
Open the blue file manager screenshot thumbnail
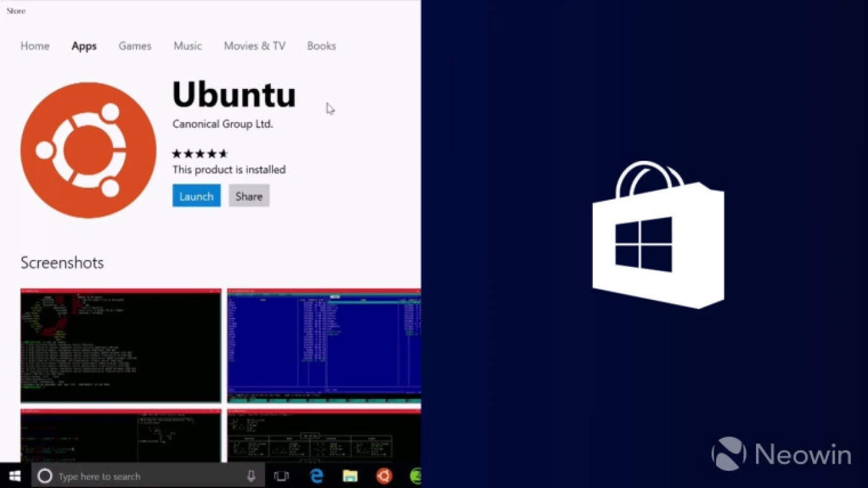[324, 346]
